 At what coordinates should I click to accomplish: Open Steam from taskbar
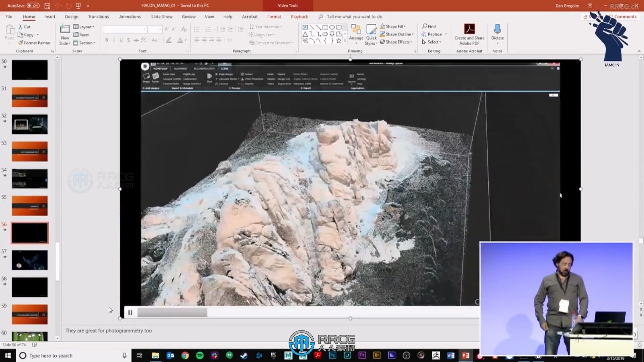click(244, 356)
